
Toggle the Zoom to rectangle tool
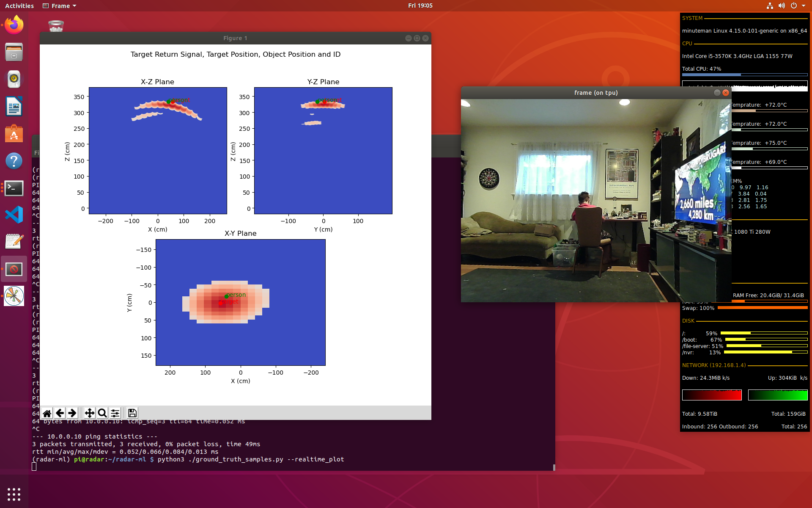point(102,413)
